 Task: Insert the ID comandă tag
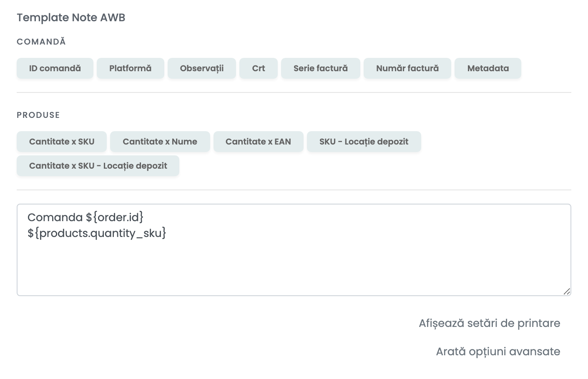pyautogui.click(x=55, y=68)
